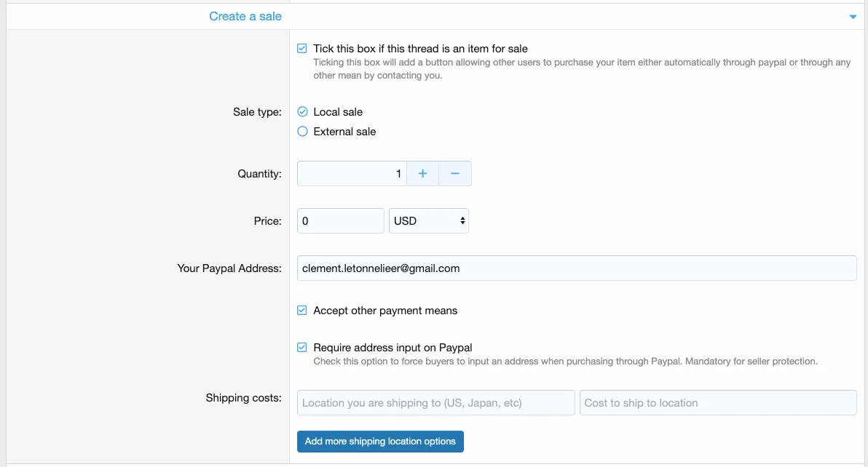
Task: Click the Paypal address email field
Action: [576, 268]
